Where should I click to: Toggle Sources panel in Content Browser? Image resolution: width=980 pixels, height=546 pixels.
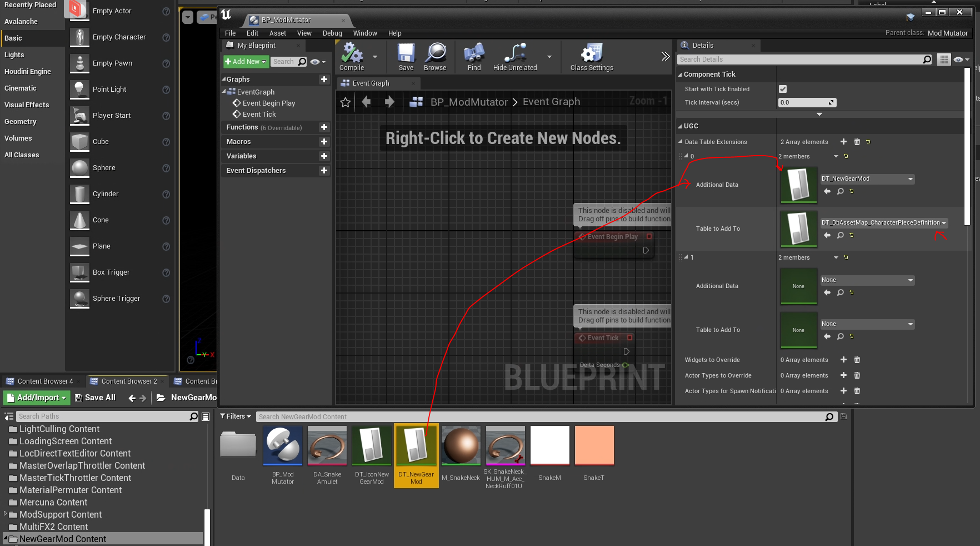pos(9,416)
